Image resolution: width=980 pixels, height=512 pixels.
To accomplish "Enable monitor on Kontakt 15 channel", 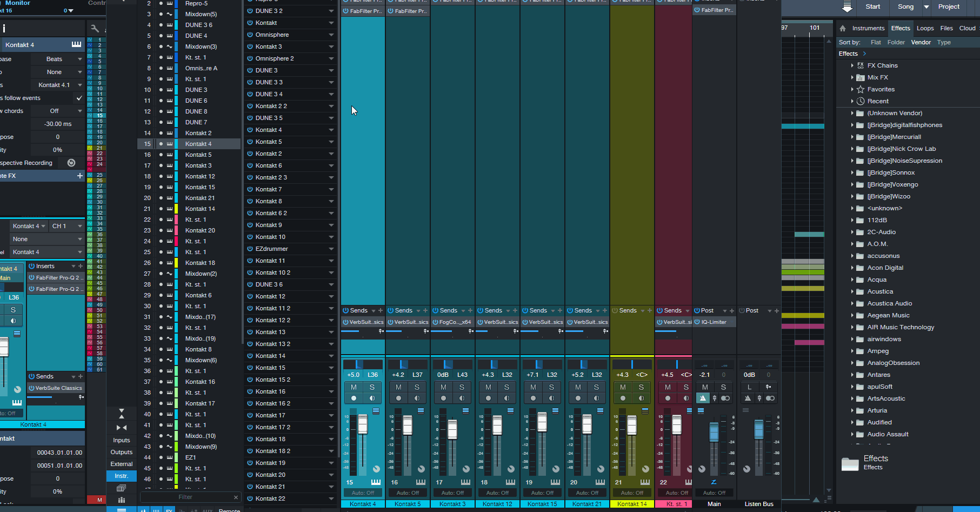I will coord(551,398).
